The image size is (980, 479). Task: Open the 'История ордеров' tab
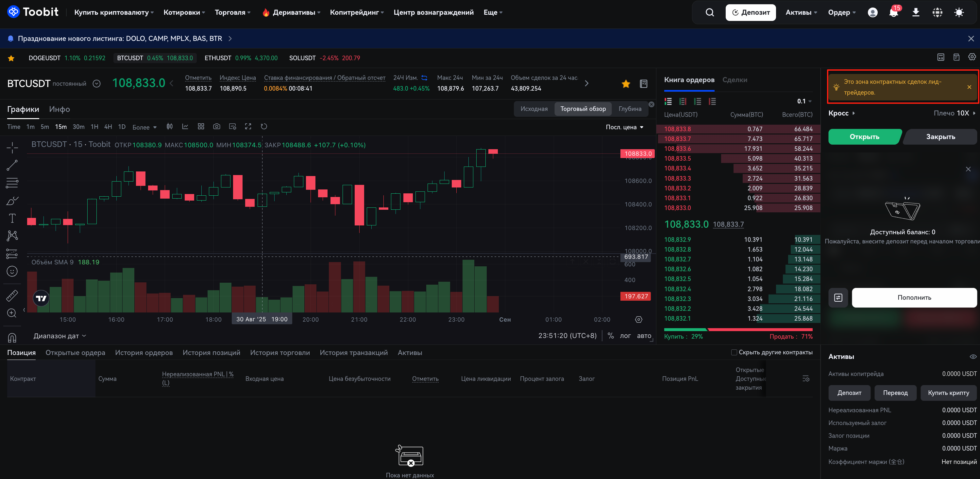click(x=144, y=353)
